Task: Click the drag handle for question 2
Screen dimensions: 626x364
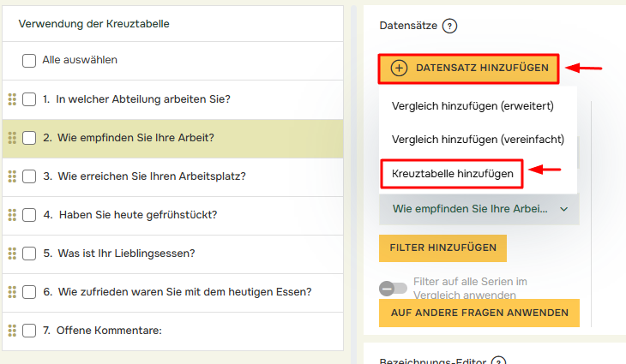Action: click(12, 138)
